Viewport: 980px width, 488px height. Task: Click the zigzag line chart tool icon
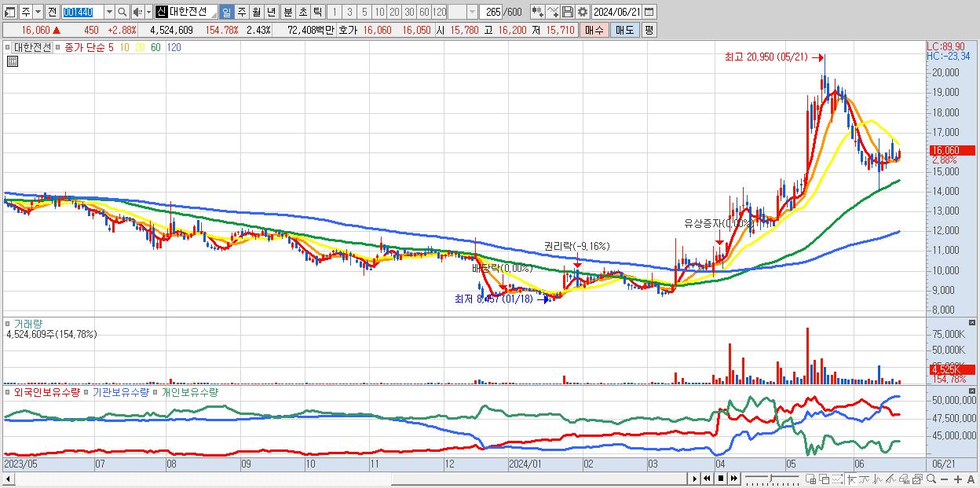pyautogui.click(x=877, y=479)
